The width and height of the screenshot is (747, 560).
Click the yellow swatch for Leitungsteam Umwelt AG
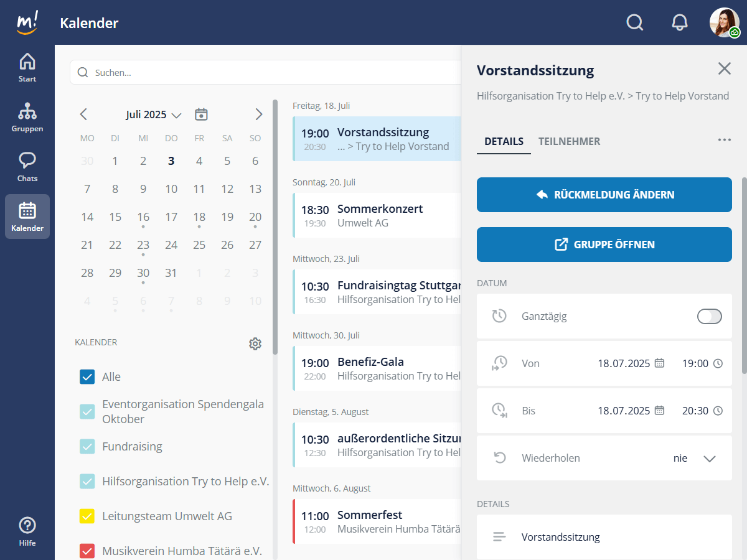click(x=87, y=516)
